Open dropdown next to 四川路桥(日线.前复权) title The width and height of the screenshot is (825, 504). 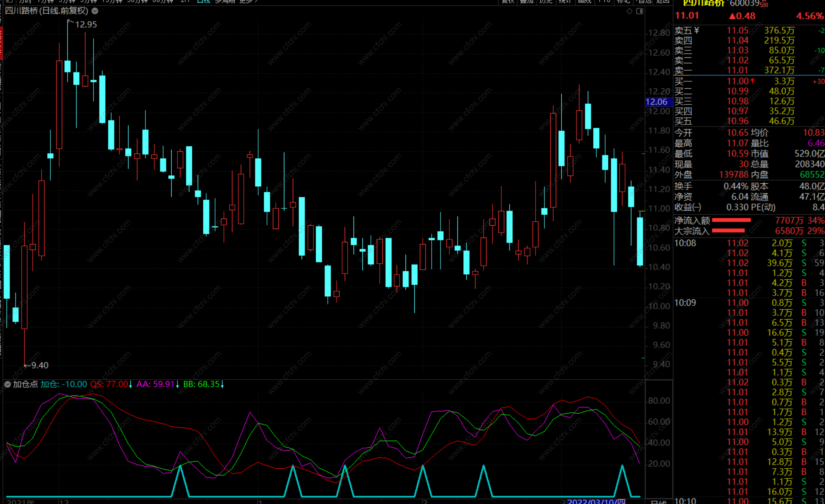[x=95, y=11]
